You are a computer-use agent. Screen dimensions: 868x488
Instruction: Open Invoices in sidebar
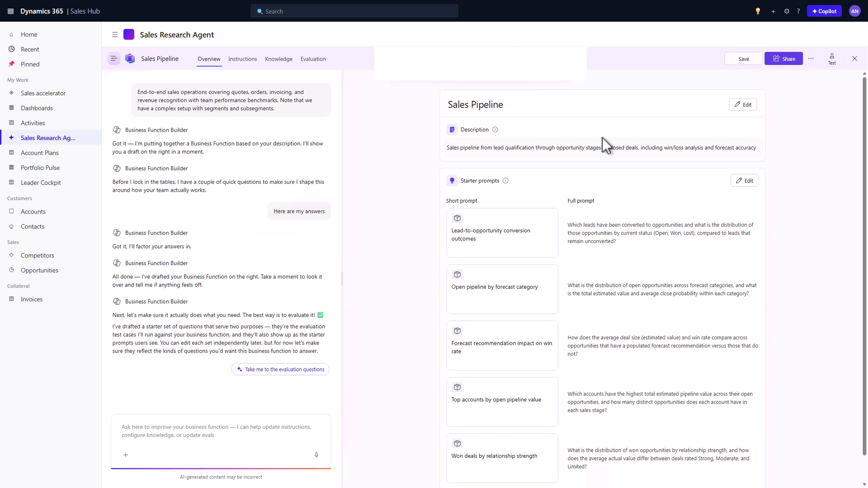(x=51, y=299)
